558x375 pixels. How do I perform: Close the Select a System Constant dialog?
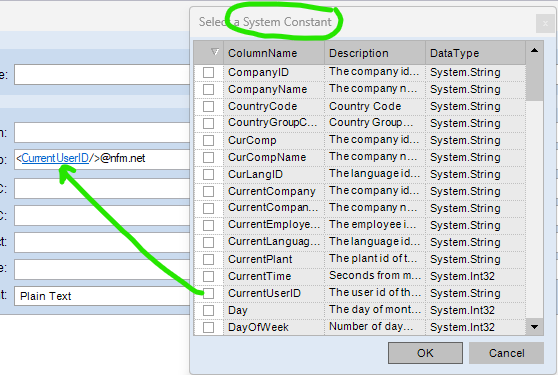[545, 23]
